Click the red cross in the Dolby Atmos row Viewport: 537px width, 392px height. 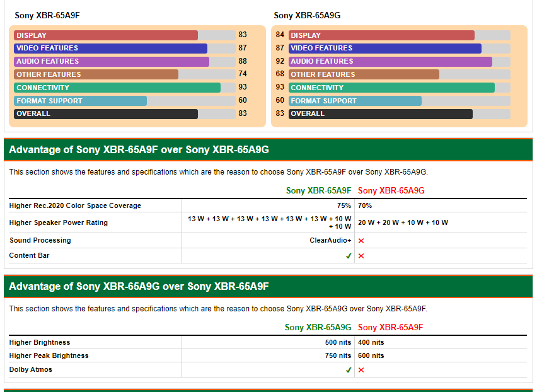pyautogui.click(x=361, y=370)
